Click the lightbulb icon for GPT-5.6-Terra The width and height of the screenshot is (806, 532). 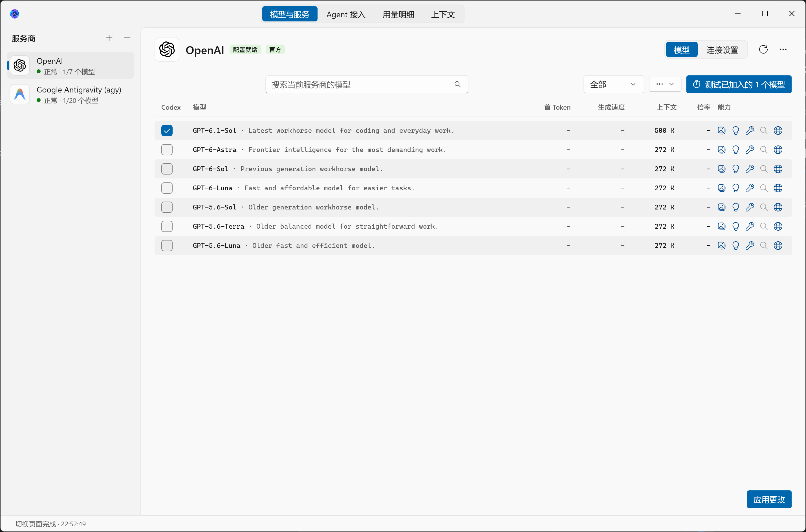[736, 226]
